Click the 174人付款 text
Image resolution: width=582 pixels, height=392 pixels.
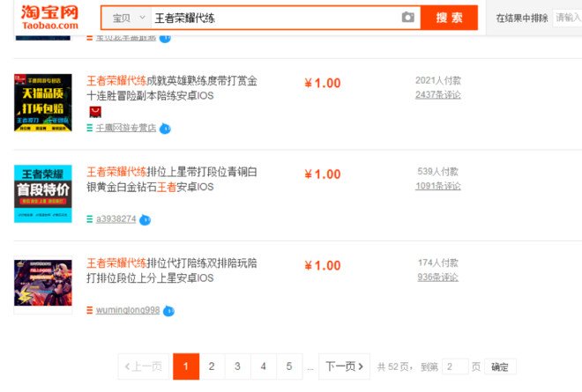click(x=438, y=263)
